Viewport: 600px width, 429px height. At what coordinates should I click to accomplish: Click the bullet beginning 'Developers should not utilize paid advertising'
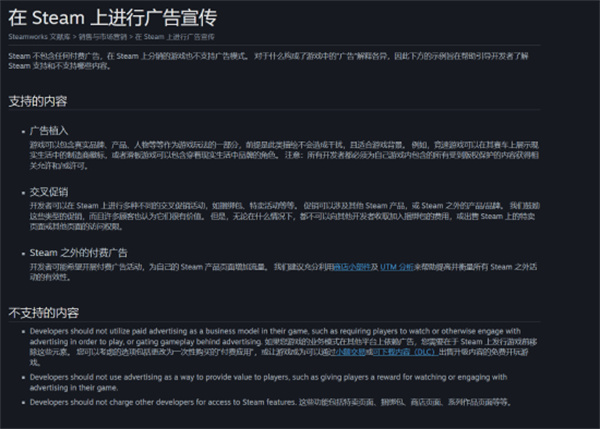click(283, 347)
